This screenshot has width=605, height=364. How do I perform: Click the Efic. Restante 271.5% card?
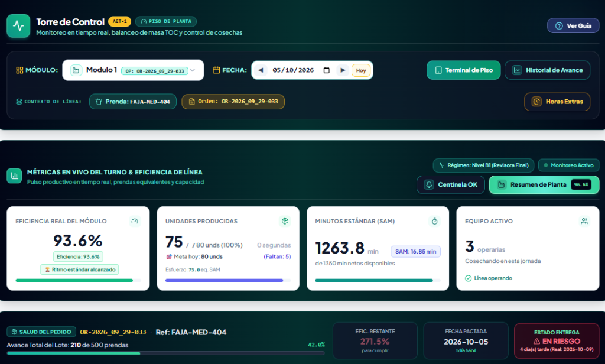point(375,341)
